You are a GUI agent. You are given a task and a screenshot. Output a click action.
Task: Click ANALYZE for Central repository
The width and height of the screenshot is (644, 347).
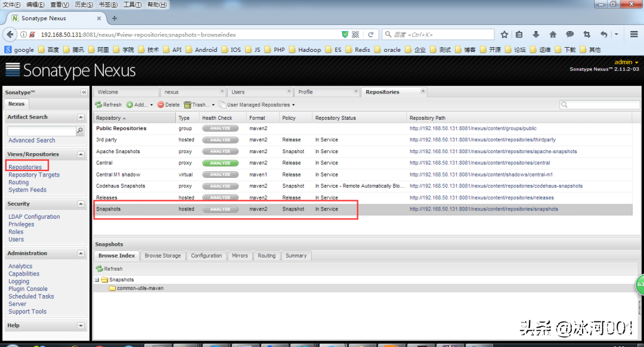[220, 163]
